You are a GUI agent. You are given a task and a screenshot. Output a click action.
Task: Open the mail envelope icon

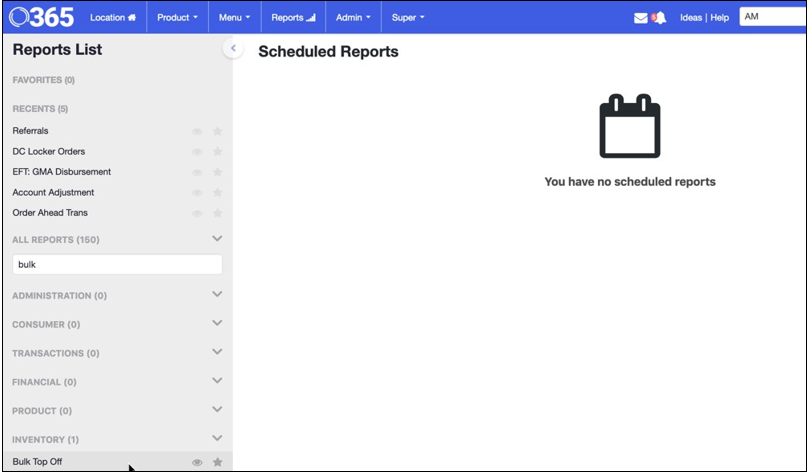coord(641,18)
